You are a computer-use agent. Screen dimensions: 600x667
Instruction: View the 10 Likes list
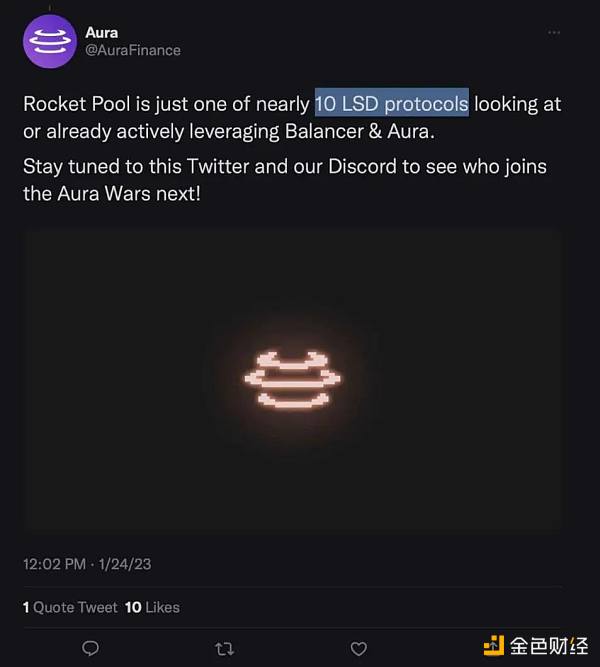pos(152,607)
